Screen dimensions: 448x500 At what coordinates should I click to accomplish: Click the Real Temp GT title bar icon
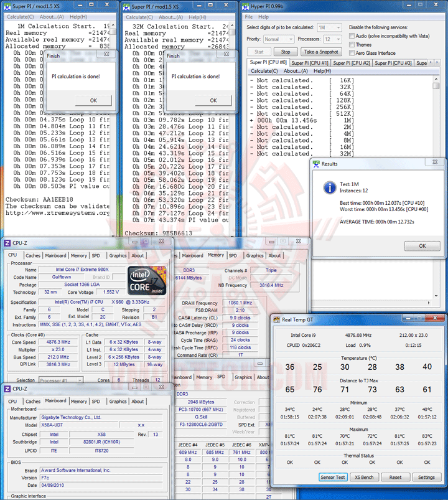[276, 319]
